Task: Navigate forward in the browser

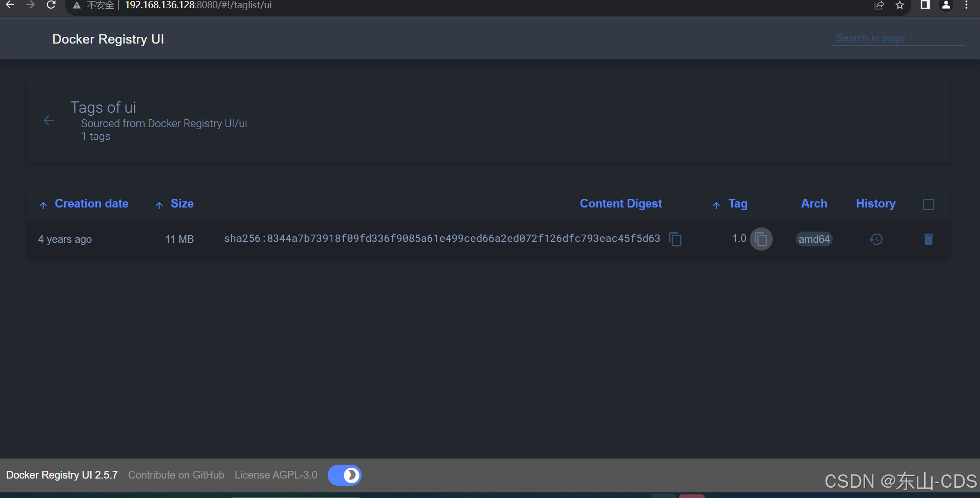Action: coord(30,5)
